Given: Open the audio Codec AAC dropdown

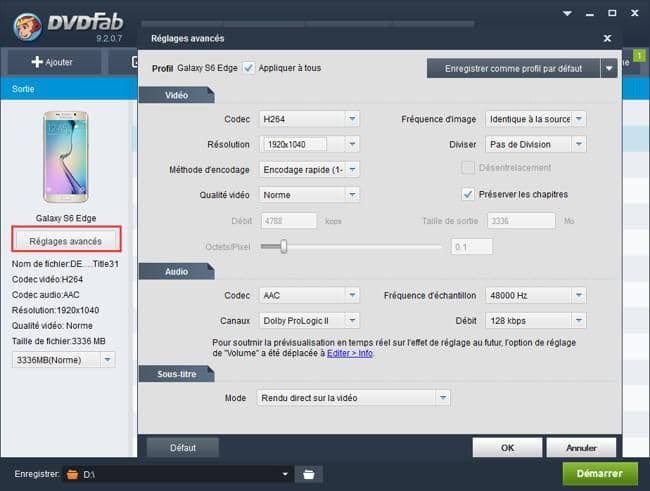Looking at the screenshot, I should (x=309, y=295).
